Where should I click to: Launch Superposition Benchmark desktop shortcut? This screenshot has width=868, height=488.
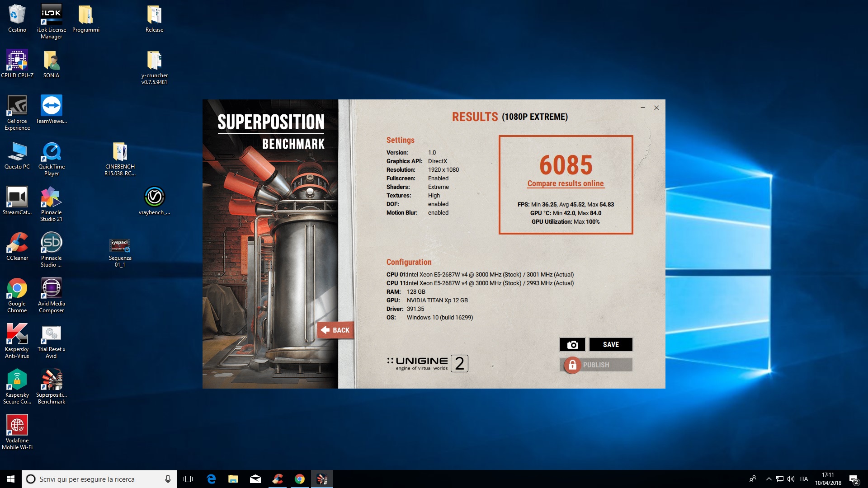52,387
